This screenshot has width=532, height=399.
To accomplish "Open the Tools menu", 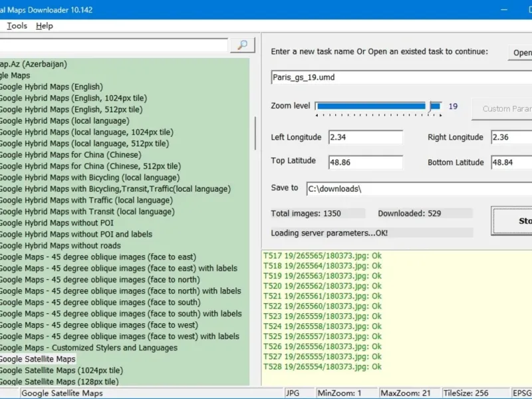I will pyautogui.click(x=17, y=26).
